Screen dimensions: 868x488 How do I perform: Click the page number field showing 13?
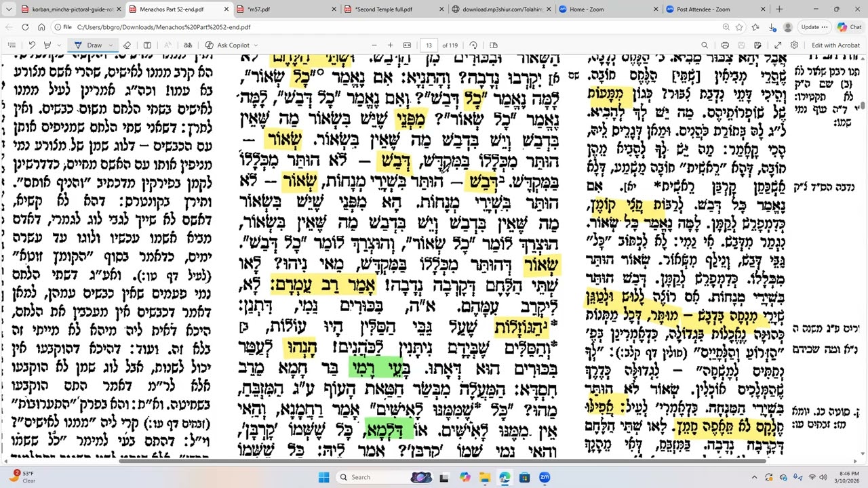pyautogui.click(x=429, y=45)
